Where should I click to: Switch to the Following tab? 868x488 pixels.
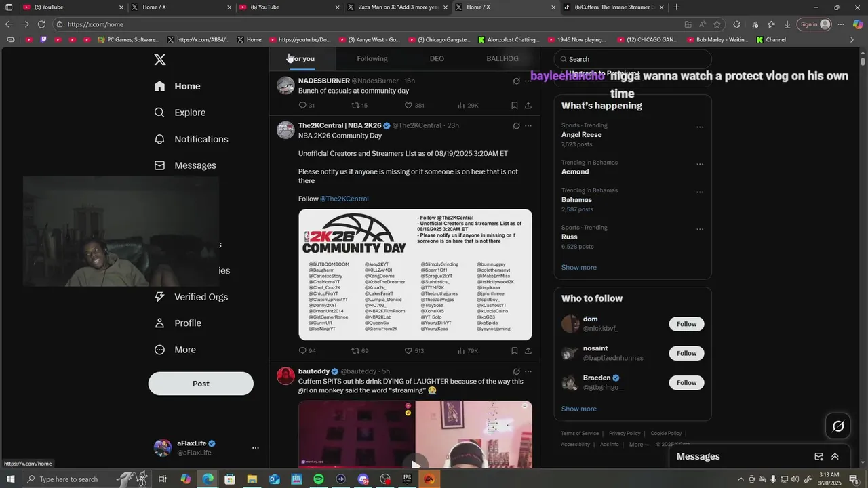372,59
